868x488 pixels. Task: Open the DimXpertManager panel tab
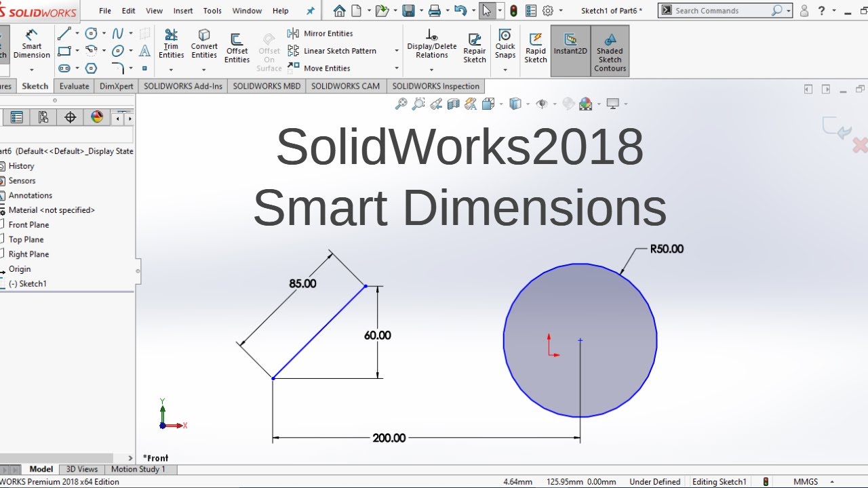[x=70, y=117]
